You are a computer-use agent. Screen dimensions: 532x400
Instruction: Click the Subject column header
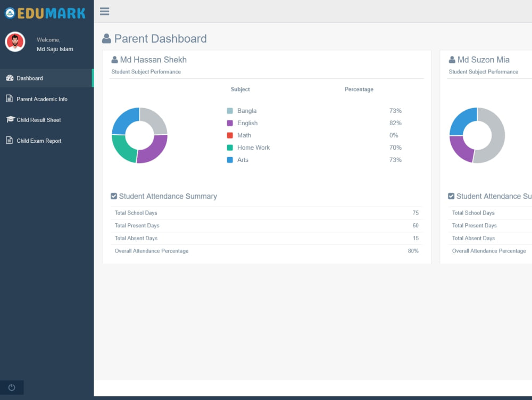(x=240, y=89)
